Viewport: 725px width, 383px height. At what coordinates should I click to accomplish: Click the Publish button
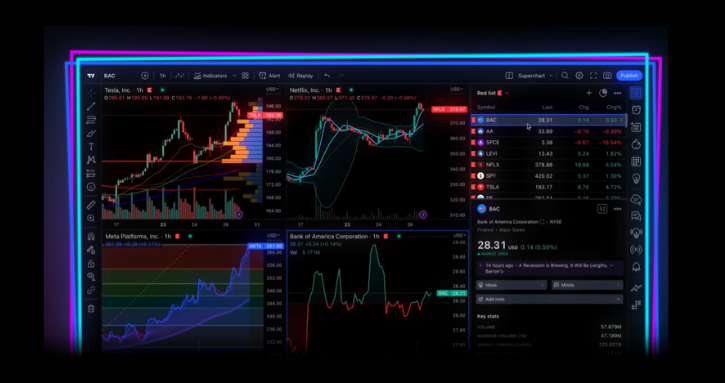[629, 76]
